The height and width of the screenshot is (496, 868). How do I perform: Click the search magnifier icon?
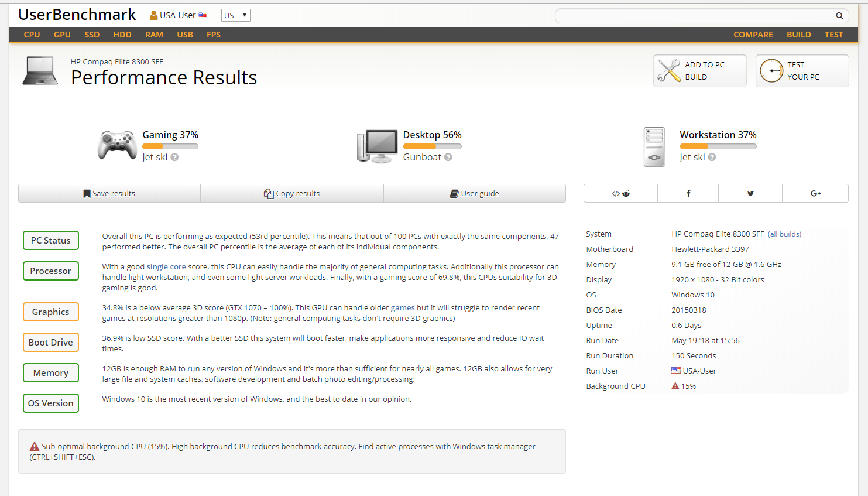[839, 16]
